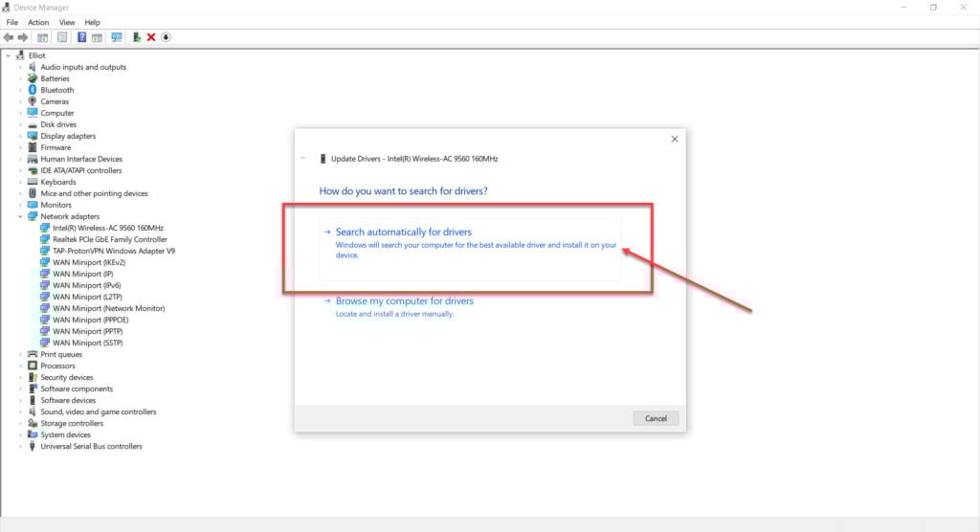Click the Cameras category icon
This screenshot has height=532, width=980.
[x=33, y=101]
